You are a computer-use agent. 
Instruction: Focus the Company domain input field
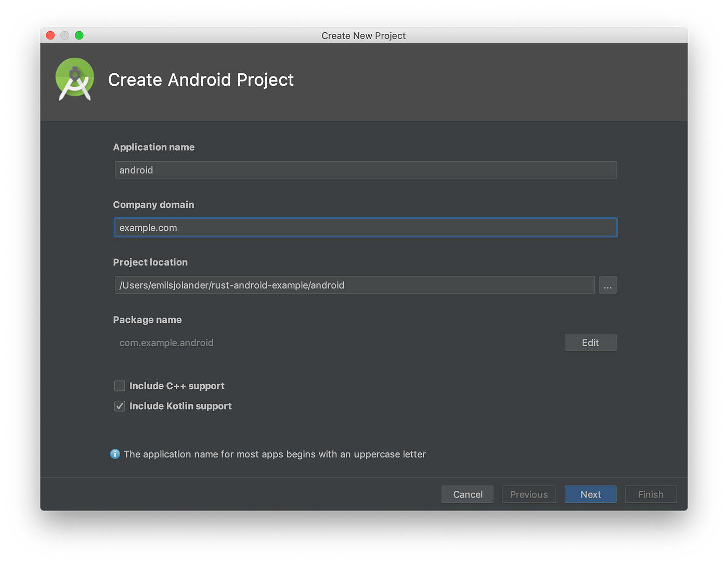[x=366, y=228]
